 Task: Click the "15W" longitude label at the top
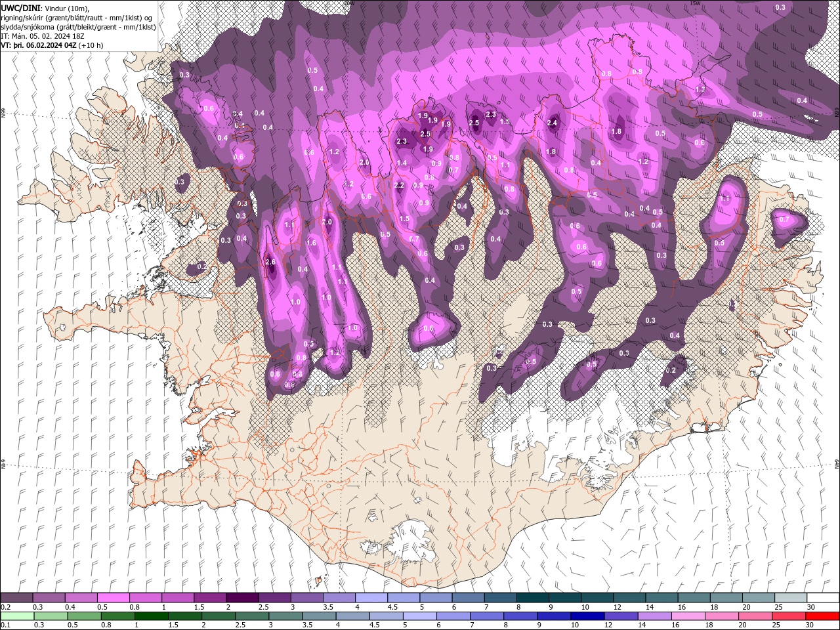(x=695, y=3)
